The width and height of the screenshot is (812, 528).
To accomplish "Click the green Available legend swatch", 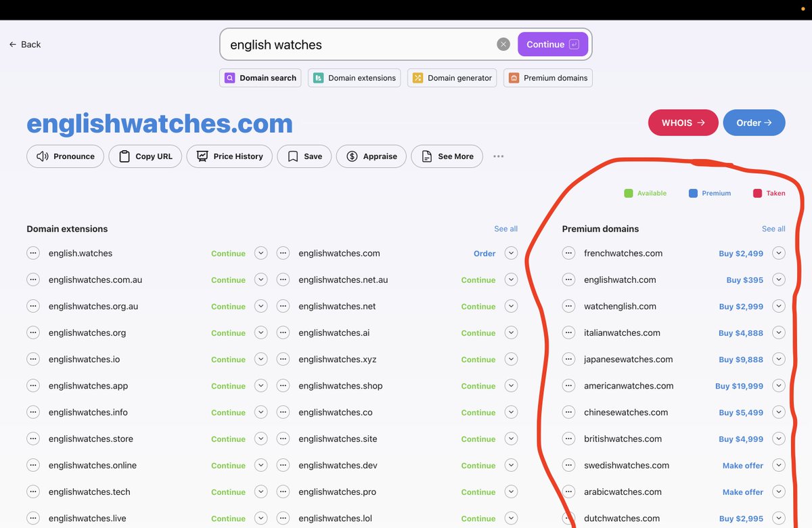I will coord(629,194).
